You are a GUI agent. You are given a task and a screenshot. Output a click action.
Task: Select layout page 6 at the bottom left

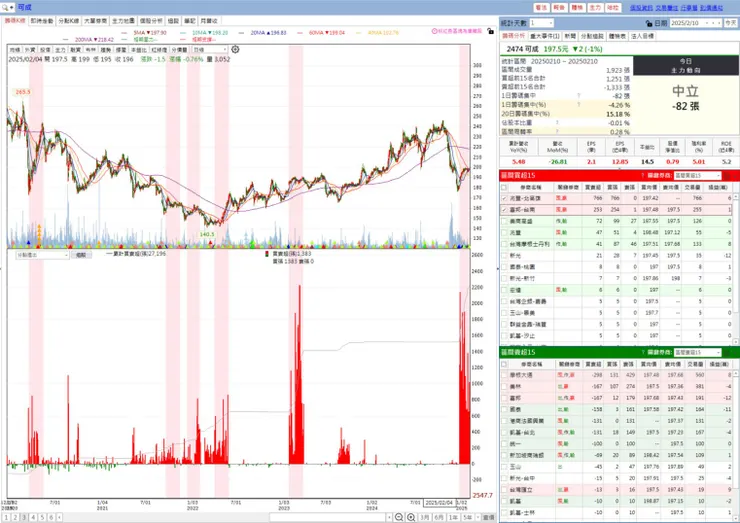(51, 518)
